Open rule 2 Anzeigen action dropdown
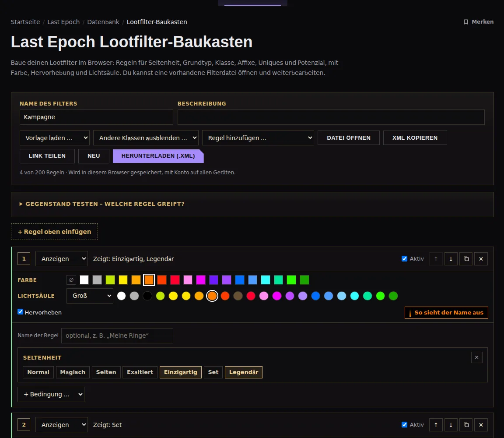Screen dimensions: 504x438 click(62, 425)
